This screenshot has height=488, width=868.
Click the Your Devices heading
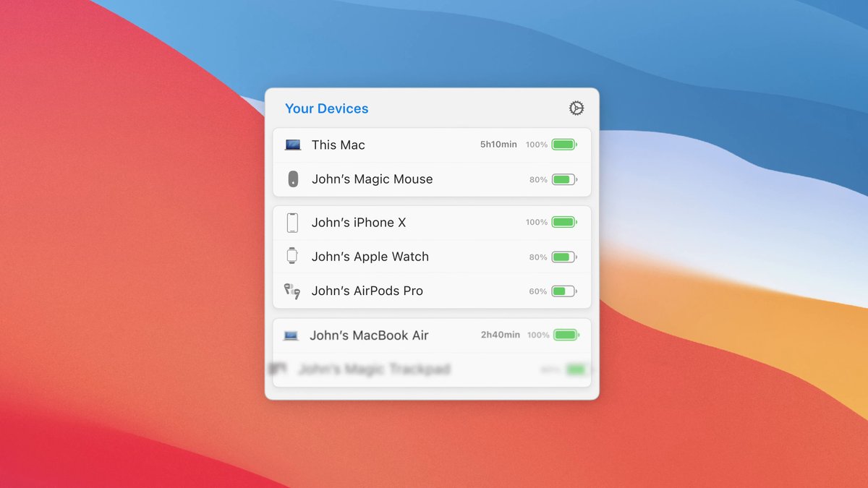pos(326,108)
